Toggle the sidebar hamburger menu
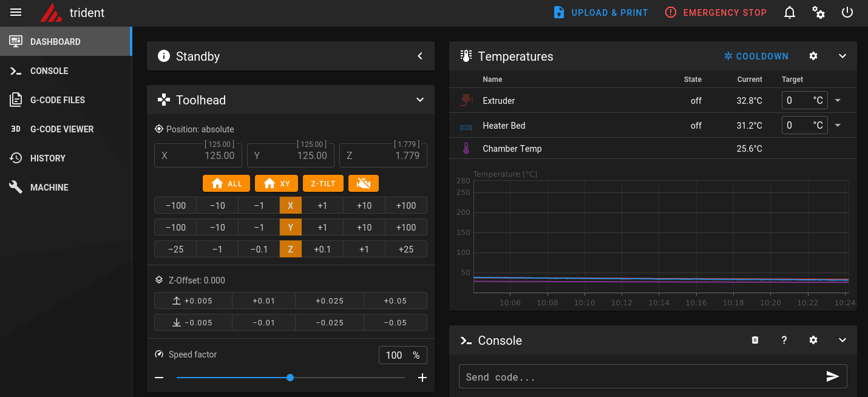Screen dimensions: 868x397 pyautogui.click(x=16, y=13)
